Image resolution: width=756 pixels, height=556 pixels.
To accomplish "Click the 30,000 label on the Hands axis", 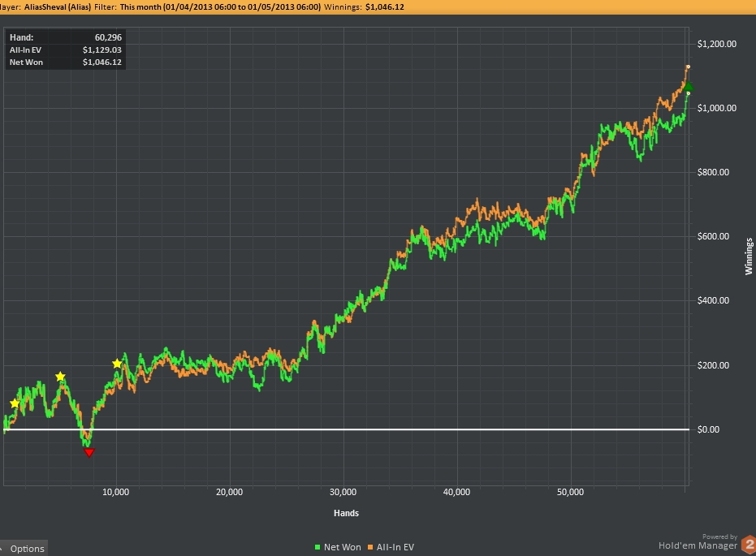I will click(343, 492).
